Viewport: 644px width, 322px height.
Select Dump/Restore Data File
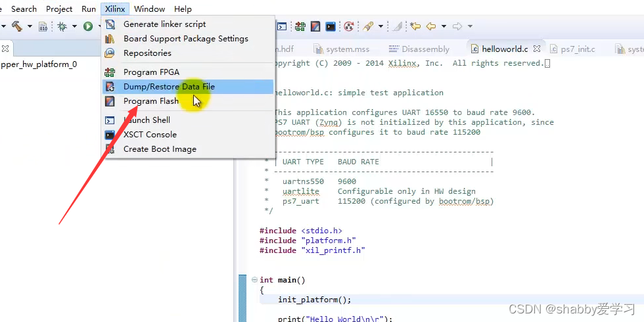coord(188,87)
